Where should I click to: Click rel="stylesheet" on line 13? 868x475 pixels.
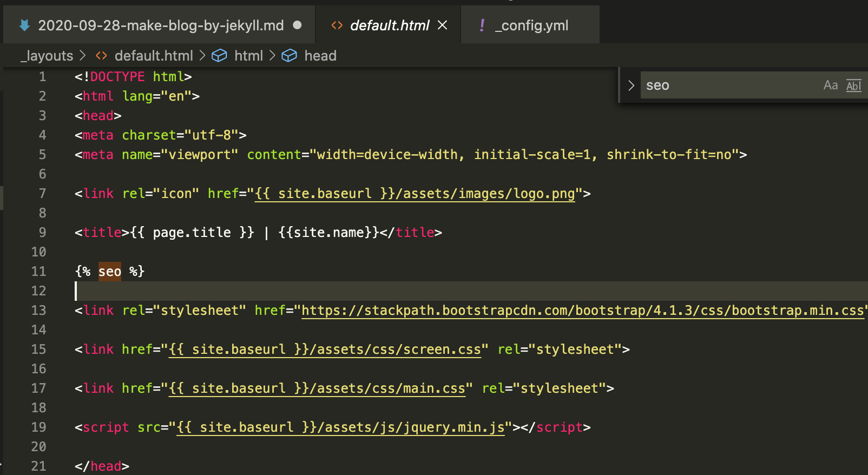pos(184,311)
